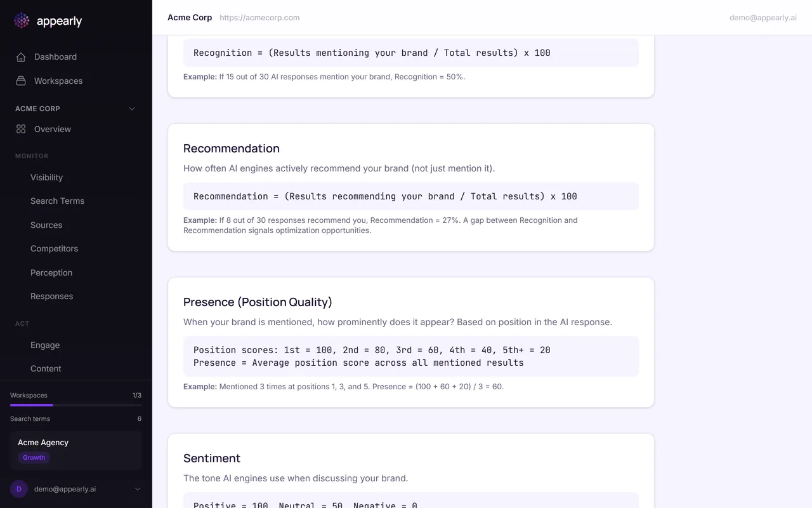Go to the Content page

tap(46, 369)
